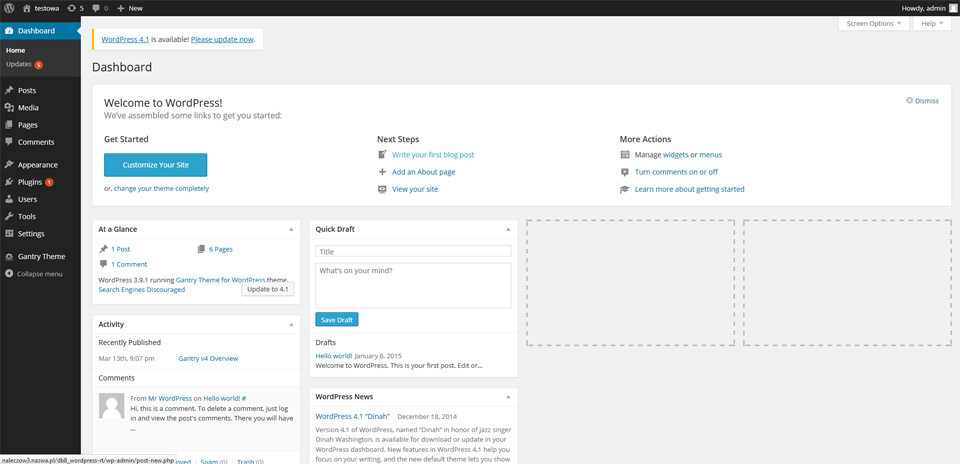Open the Help dropdown tab
This screenshot has width=960, height=464.
(x=932, y=23)
